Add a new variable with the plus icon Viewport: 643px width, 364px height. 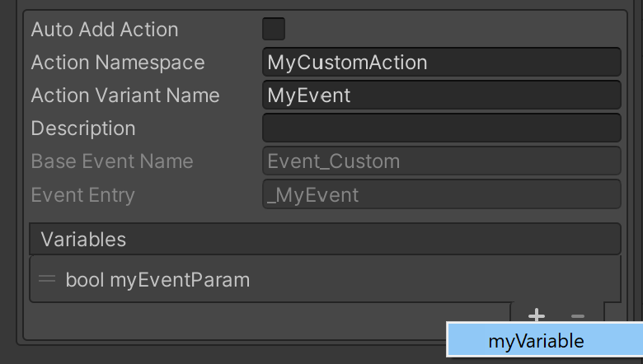pyautogui.click(x=537, y=315)
